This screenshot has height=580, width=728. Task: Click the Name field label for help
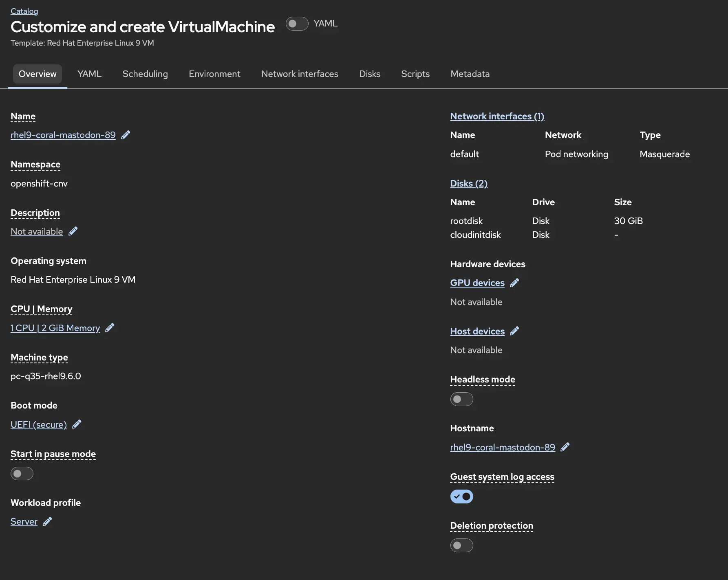pyautogui.click(x=23, y=116)
